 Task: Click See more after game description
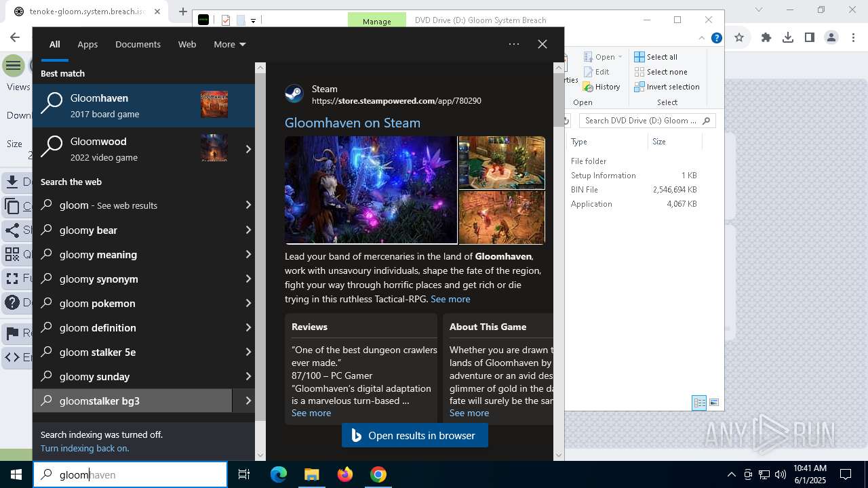pos(450,299)
